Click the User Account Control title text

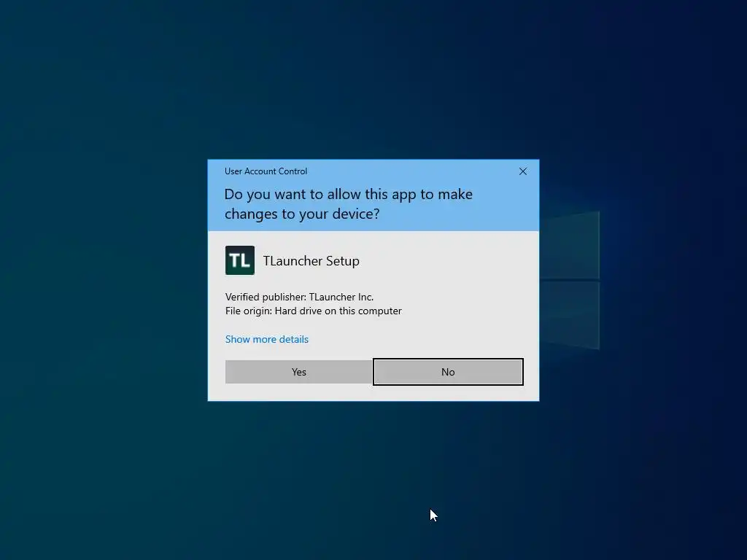(x=266, y=171)
